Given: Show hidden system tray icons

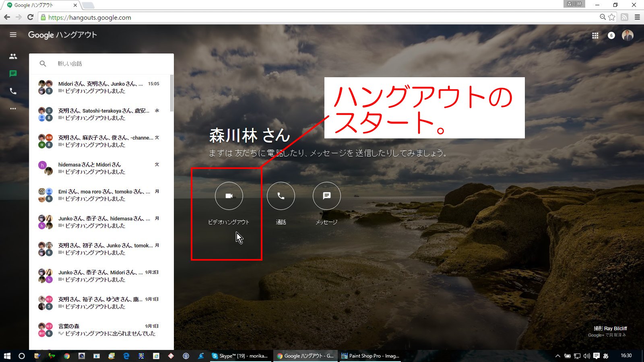Looking at the screenshot, I should [557, 356].
